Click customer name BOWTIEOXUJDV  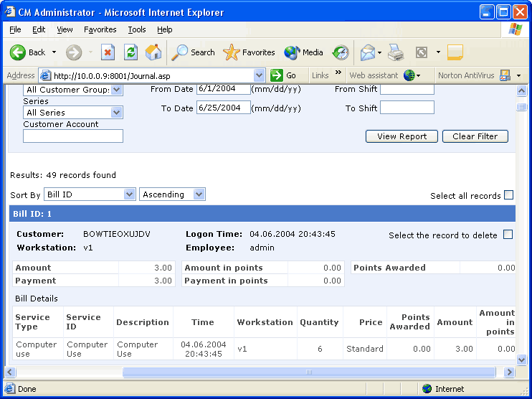117,234
